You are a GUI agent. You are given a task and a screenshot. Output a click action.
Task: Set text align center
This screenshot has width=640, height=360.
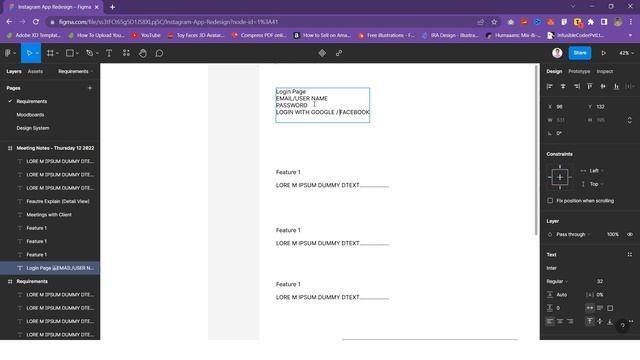click(560, 321)
